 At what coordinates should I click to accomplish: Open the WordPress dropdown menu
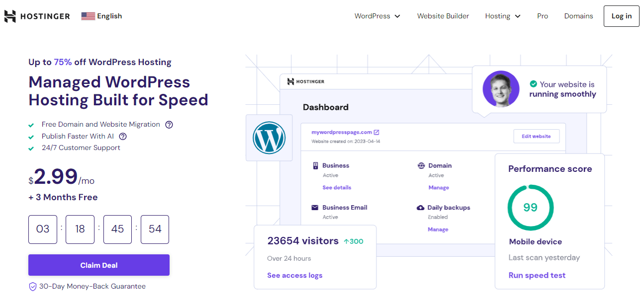point(377,16)
